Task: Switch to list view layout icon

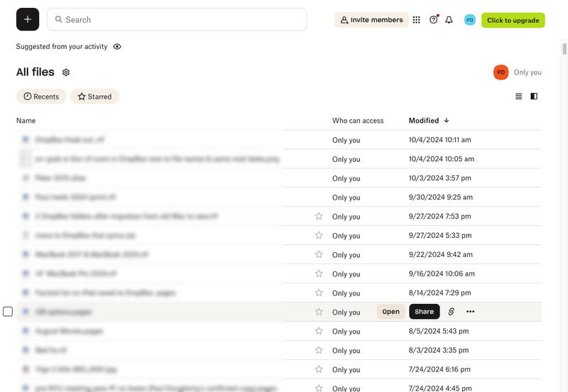Action: coord(518,97)
